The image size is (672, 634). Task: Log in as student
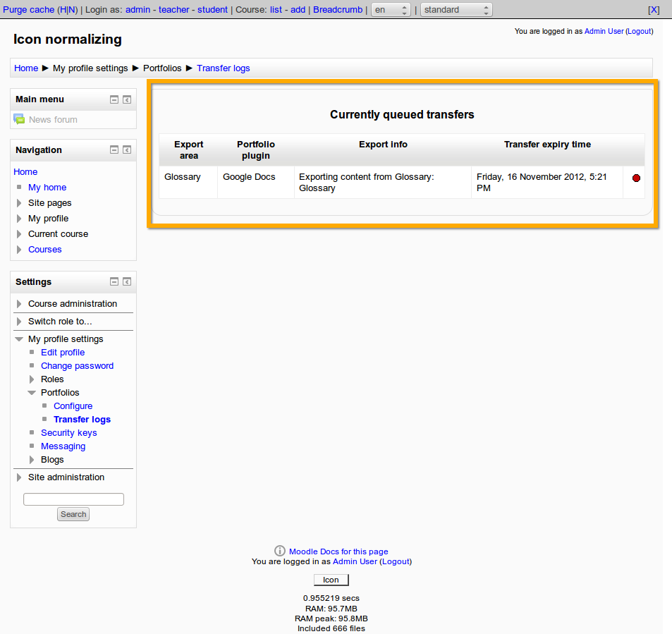[212, 9]
